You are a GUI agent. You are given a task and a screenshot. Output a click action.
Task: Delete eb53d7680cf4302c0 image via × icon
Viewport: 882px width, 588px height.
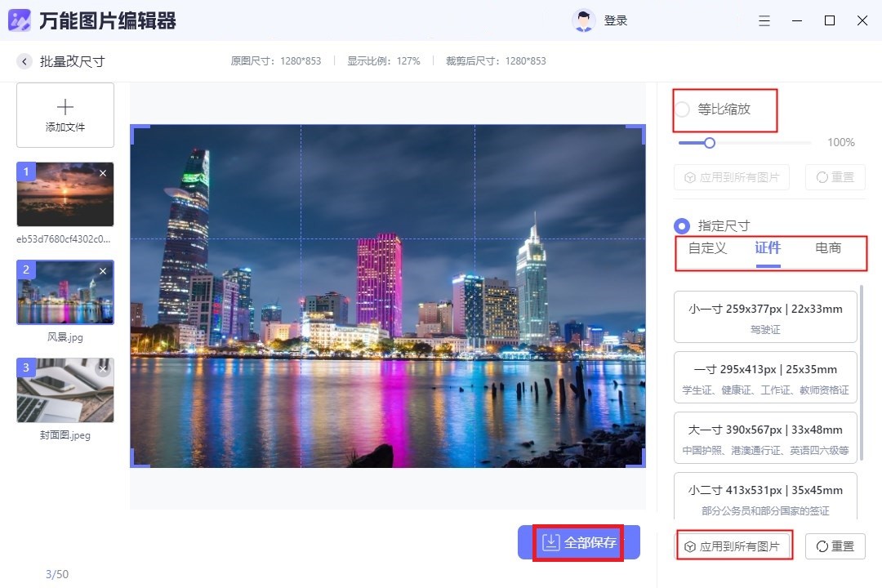pos(104,173)
